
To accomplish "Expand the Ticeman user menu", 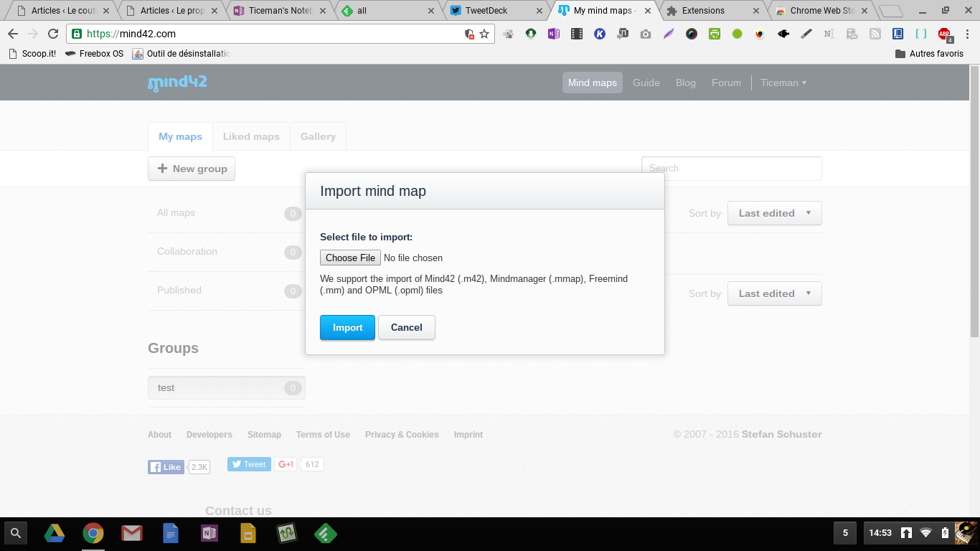I will pos(783,83).
